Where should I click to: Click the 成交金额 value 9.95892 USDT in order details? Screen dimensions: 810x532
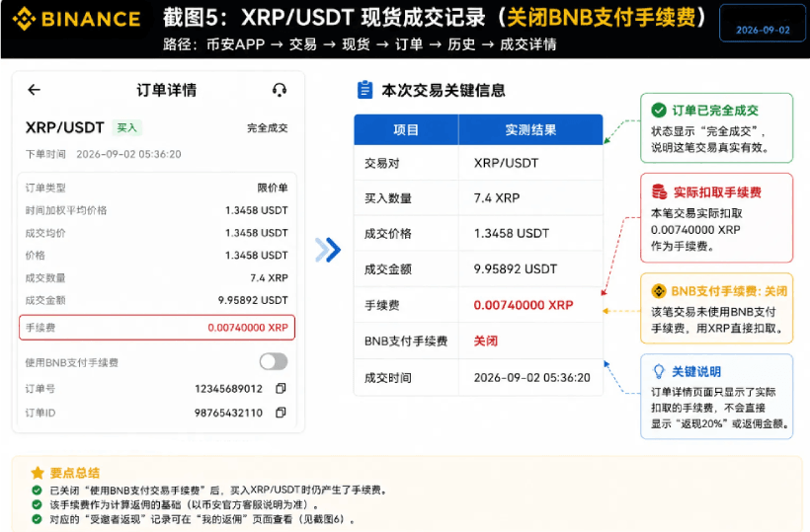(x=253, y=300)
